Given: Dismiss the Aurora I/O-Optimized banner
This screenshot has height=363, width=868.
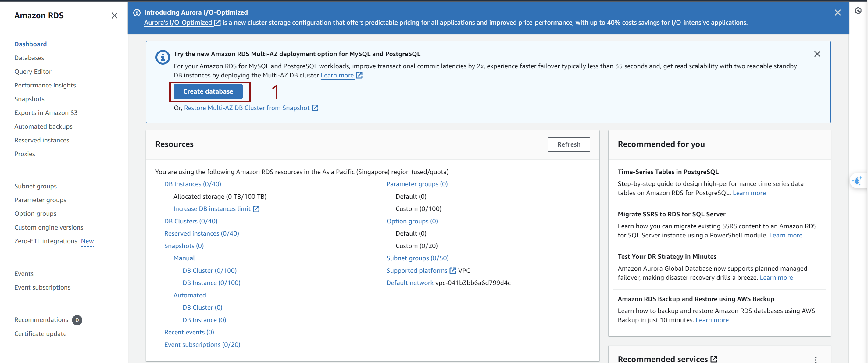Looking at the screenshot, I should coord(837,12).
